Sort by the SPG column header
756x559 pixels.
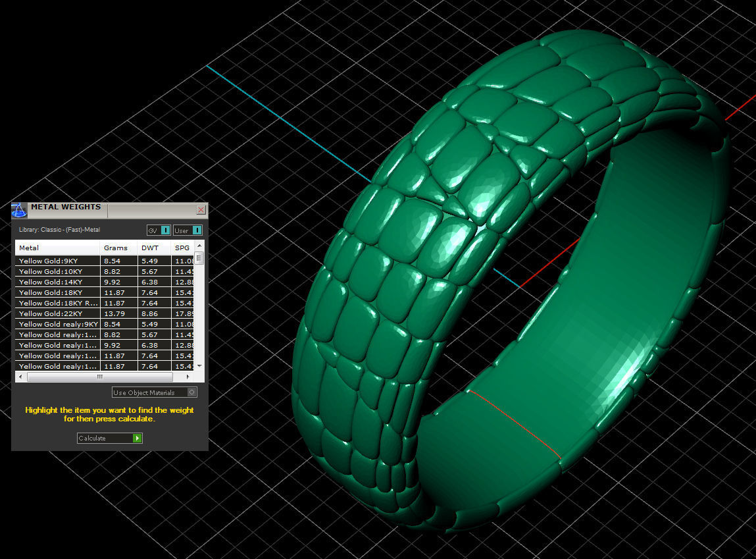point(183,248)
